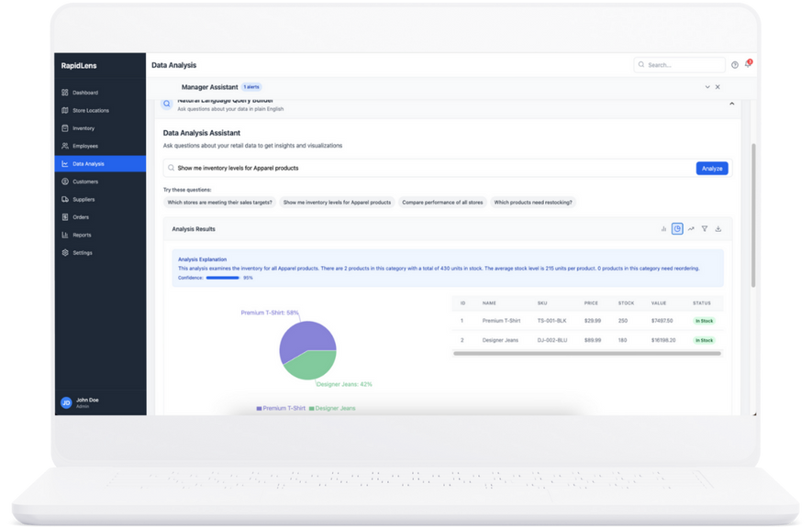Open the Dashboard page in sidebar
This screenshot has width=812, height=528.
point(100,93)
